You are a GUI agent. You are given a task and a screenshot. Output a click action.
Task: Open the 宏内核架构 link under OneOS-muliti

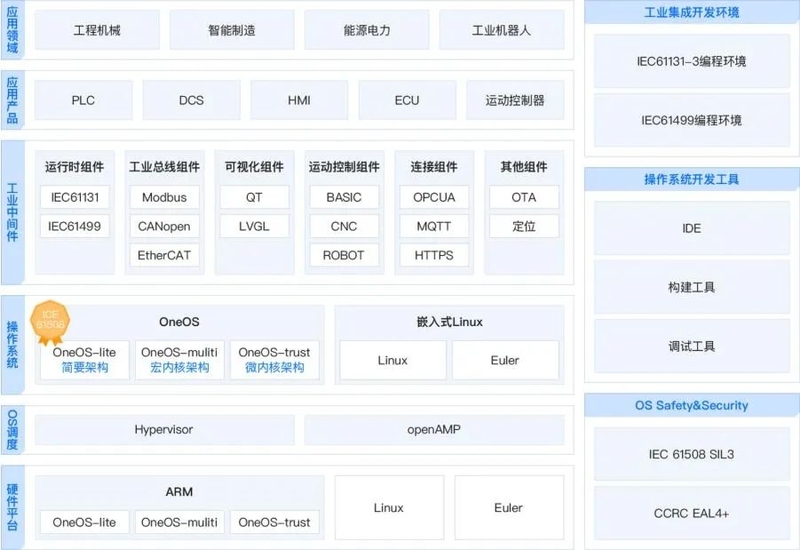(x=179, y=368)
